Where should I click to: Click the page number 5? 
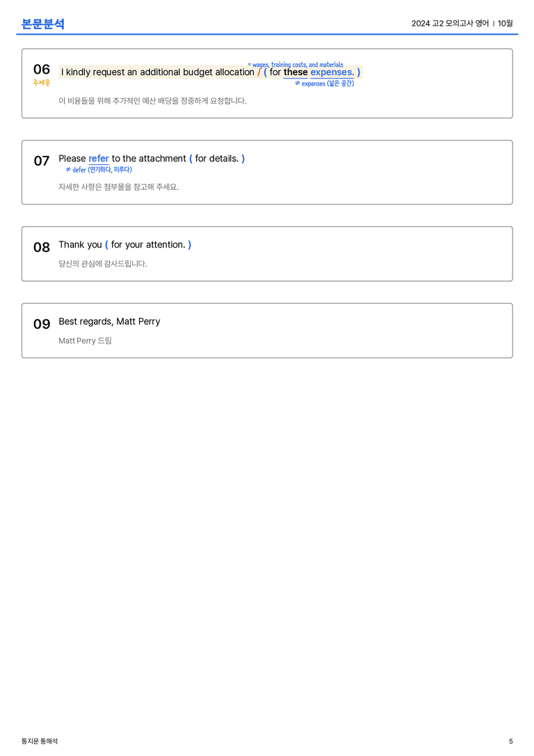tap(511, 741)
